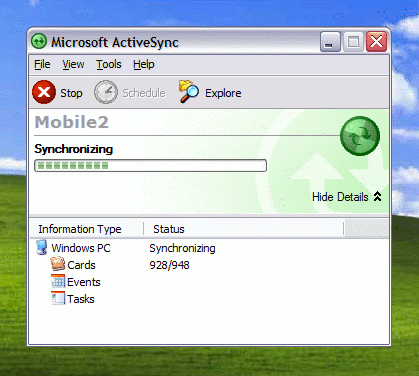Select the Tasks row label
Screen dimensions: 419x376
[81, 299]
